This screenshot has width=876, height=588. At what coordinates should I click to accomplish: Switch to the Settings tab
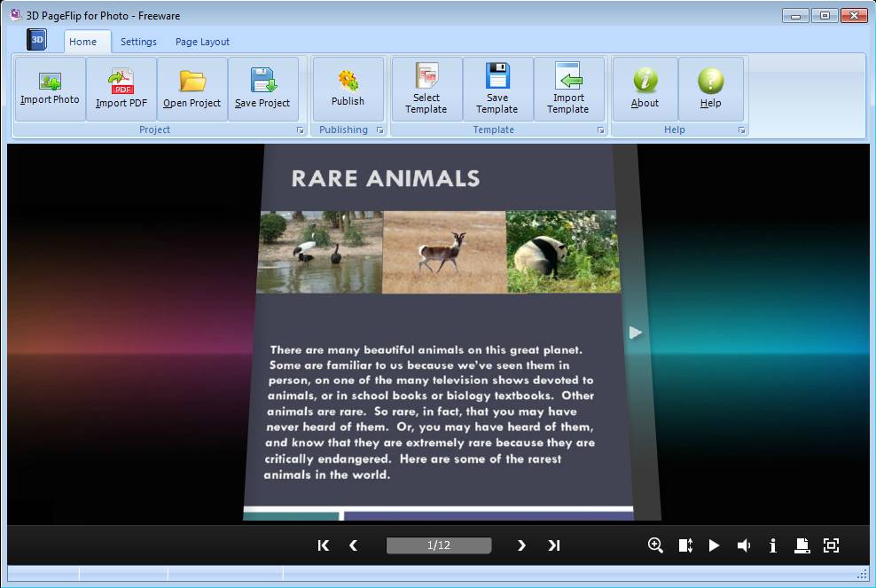[138, 42]
